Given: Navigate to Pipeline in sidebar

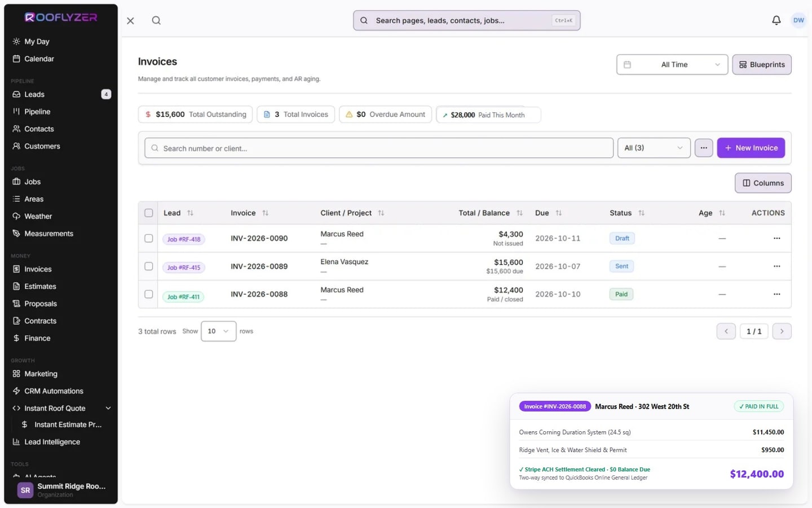Looking at the screenshot, I should [37, 111].
